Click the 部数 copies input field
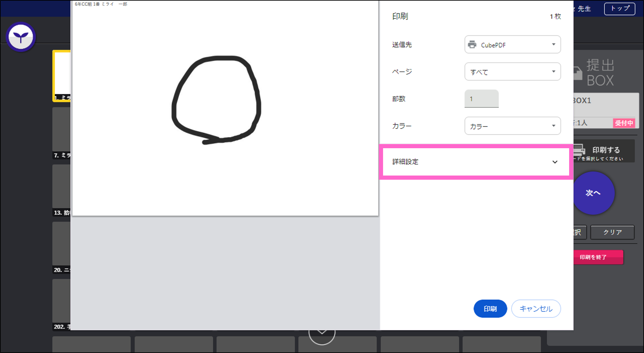Viewport: 644px width, 353px height. click(481, 99)
